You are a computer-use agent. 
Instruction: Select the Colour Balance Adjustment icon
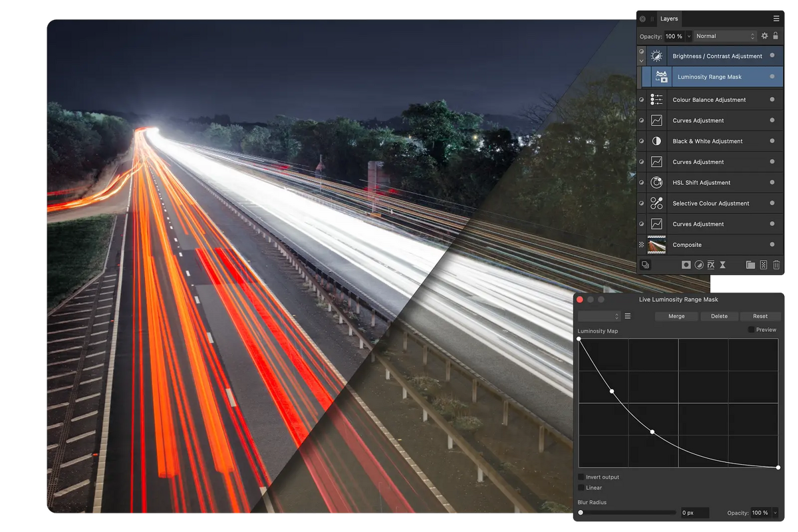(657, 100)
